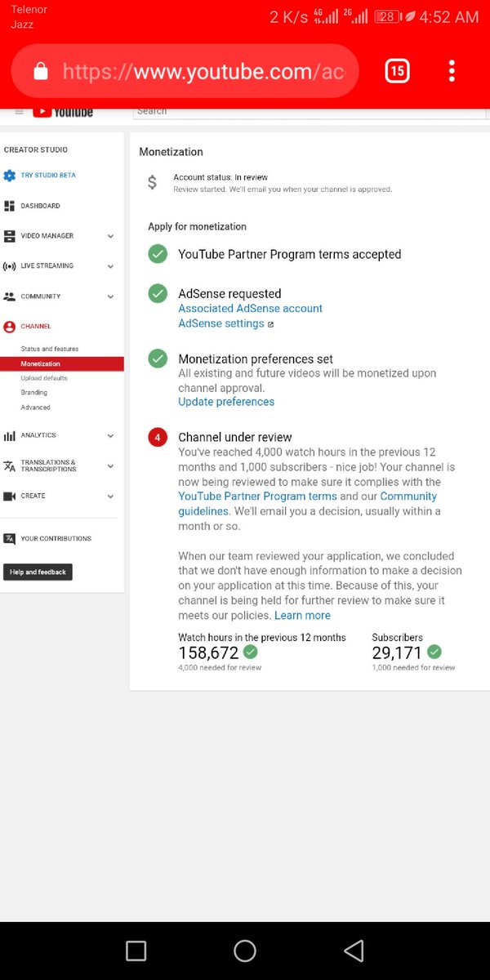Open Community menu item
490x980 pixels.
41,296
